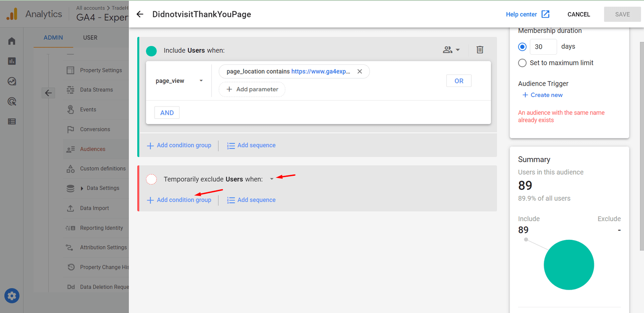Expand the Data Settings tree item
Viewport: 644px width, 313px height.
pos(82,188)
